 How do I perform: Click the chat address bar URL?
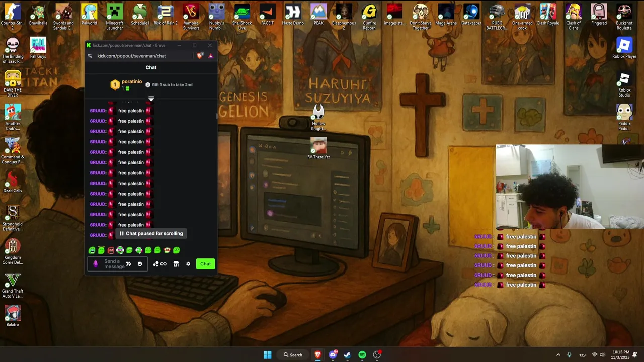click(x=131, y=56)
